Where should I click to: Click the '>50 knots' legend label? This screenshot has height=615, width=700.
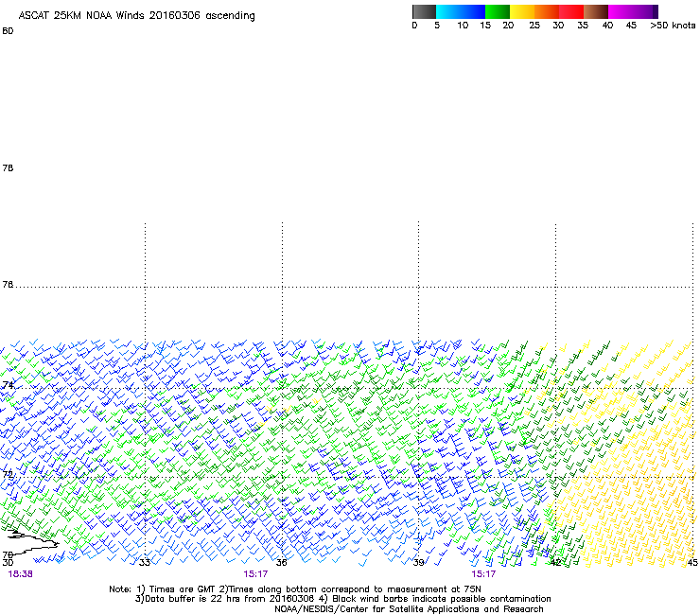click(673, 26)
